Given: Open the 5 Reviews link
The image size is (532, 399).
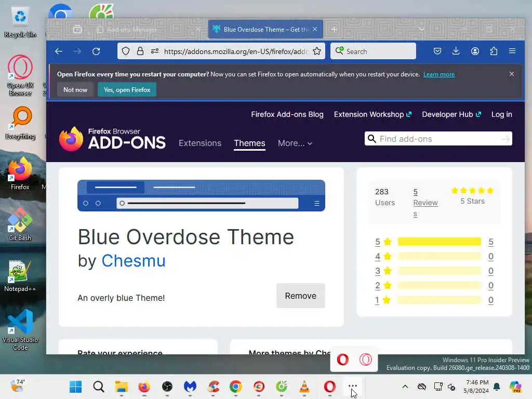Looking at the screenshot, I should (x=425, y=203).
